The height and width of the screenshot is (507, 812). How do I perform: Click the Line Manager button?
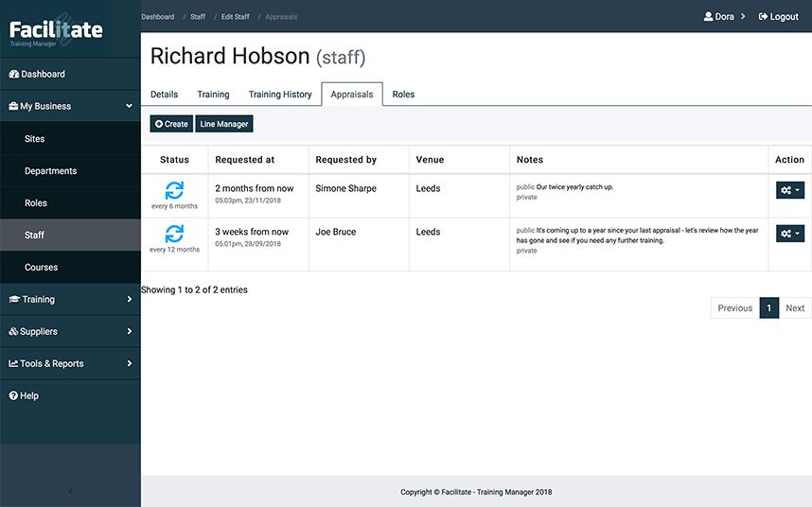point(224,124)
